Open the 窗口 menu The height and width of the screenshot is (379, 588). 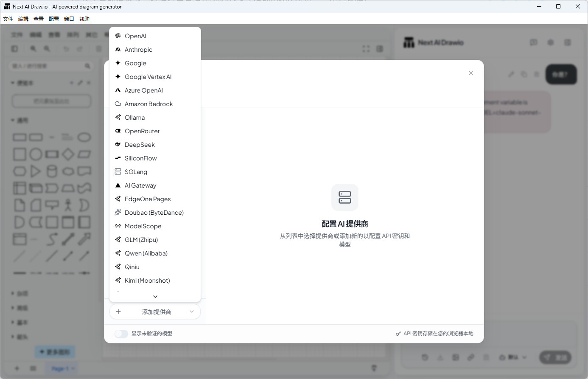click(69, 19)
